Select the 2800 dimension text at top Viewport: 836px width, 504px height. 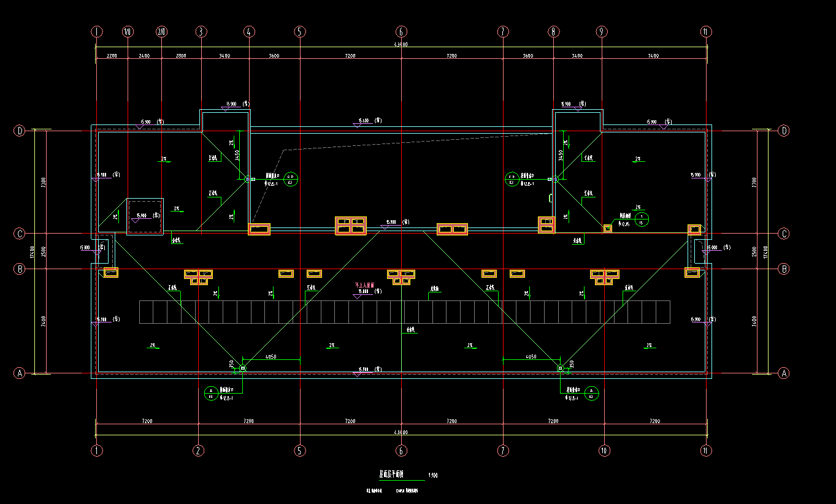point(181,56)
